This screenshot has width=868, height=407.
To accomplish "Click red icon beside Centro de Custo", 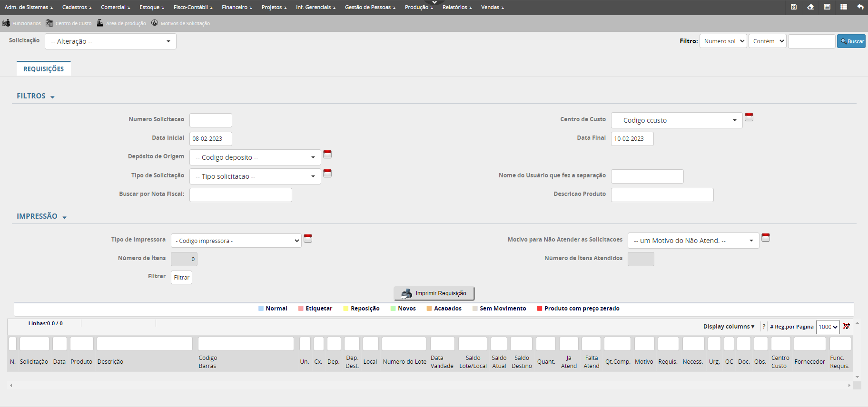I will (749, 117).
